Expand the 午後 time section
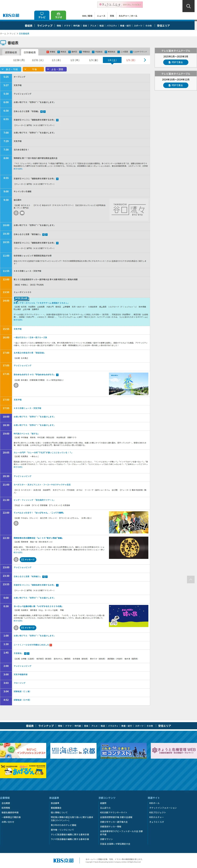197x868 pixels. [x=33, y=69]
